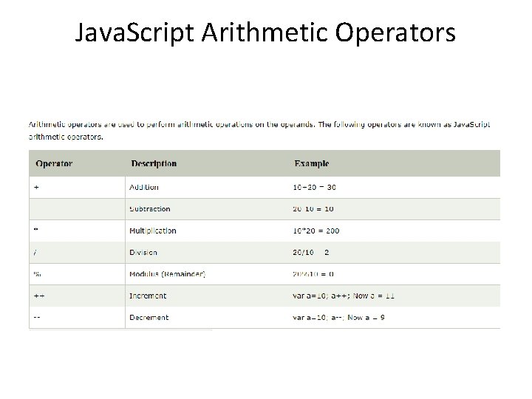The width and height of the screenshot is (532, 399).
Task: Click the 10*20 = 200 example
Action: tap(316, 231)
